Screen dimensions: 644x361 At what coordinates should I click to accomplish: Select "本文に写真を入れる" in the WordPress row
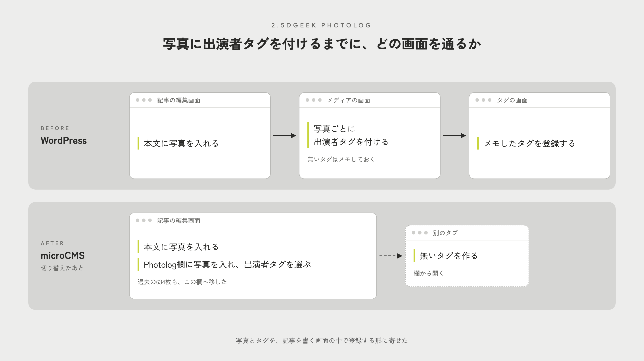coord(181,143)
